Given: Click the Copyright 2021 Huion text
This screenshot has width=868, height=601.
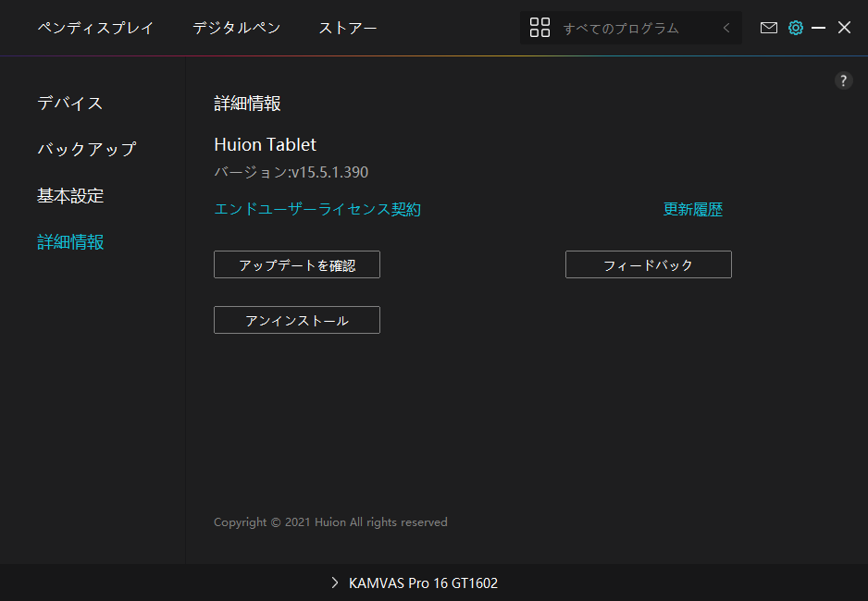Looking at the screenshot, I should point(330,521).
